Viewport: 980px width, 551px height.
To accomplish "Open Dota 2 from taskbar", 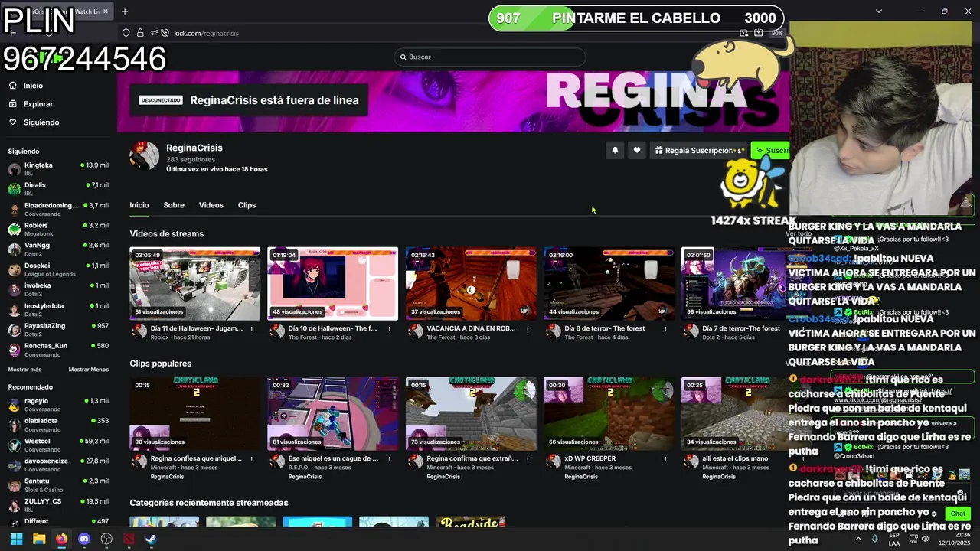I will (129, 539).
